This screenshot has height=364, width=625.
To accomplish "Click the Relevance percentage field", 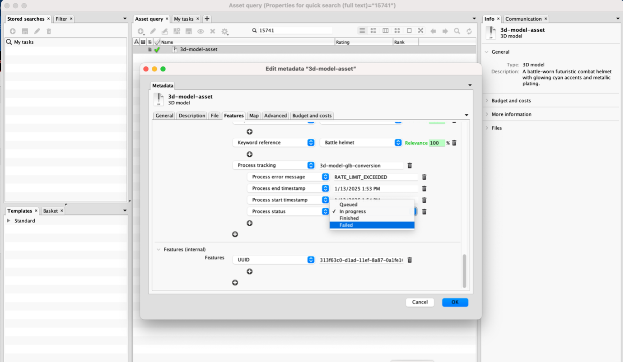I will pos(436,143).
